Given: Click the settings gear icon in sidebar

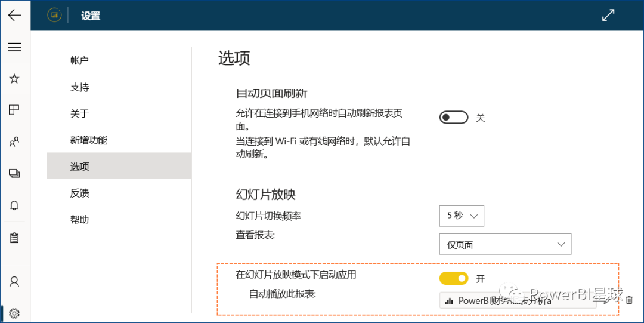Looking at the screenshot, I should (14, 313).
